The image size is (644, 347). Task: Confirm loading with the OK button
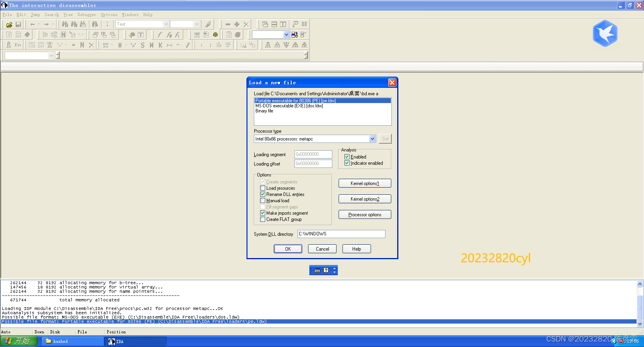tap(288, 249)
